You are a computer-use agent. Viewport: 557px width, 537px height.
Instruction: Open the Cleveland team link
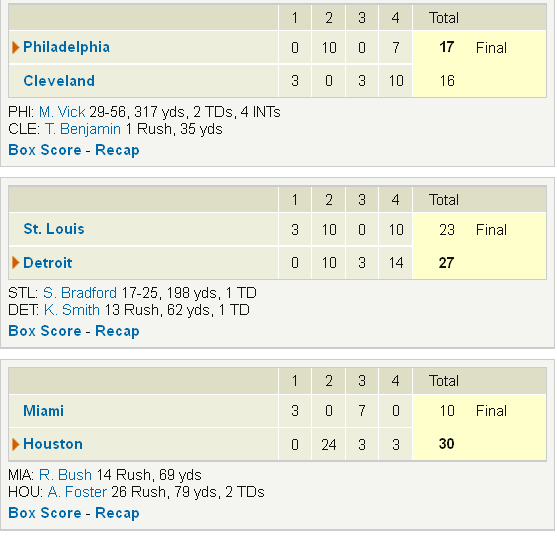59,81
